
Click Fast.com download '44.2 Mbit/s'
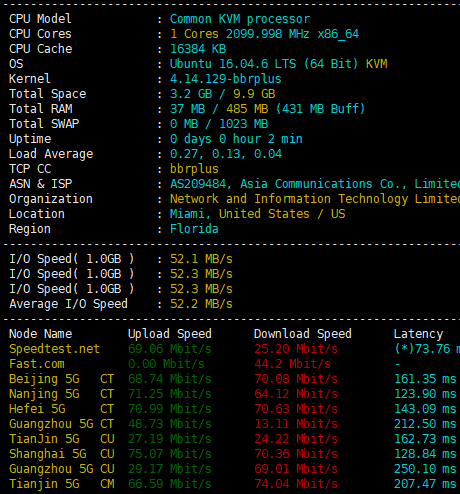click(x=293, y=364)
